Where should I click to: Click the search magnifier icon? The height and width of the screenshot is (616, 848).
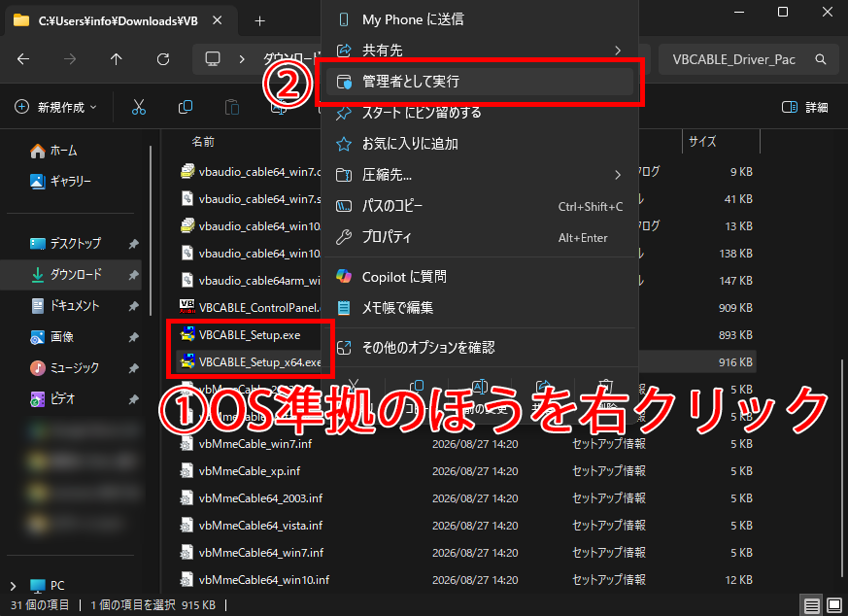click(x=821, y=59)
